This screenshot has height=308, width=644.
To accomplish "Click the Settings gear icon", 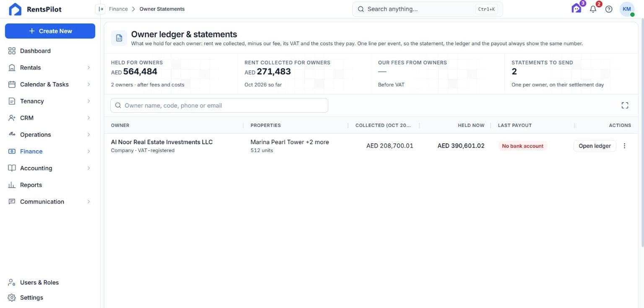I will point(12,298).
